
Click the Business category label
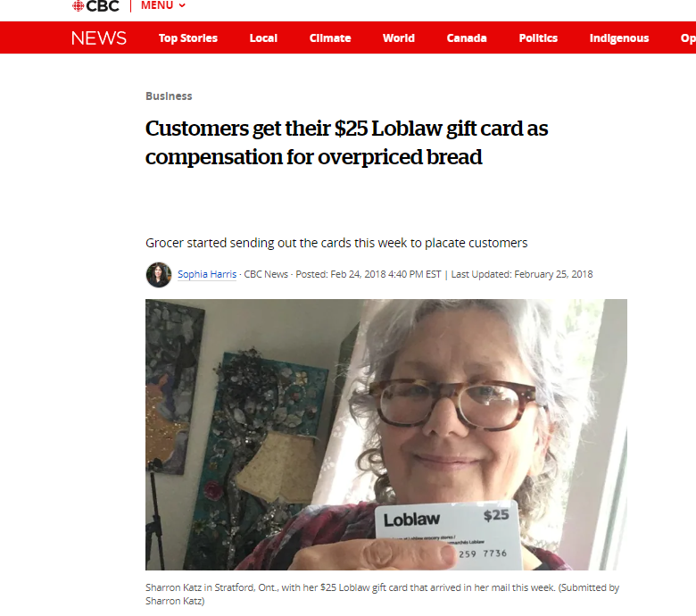point(169,96)
